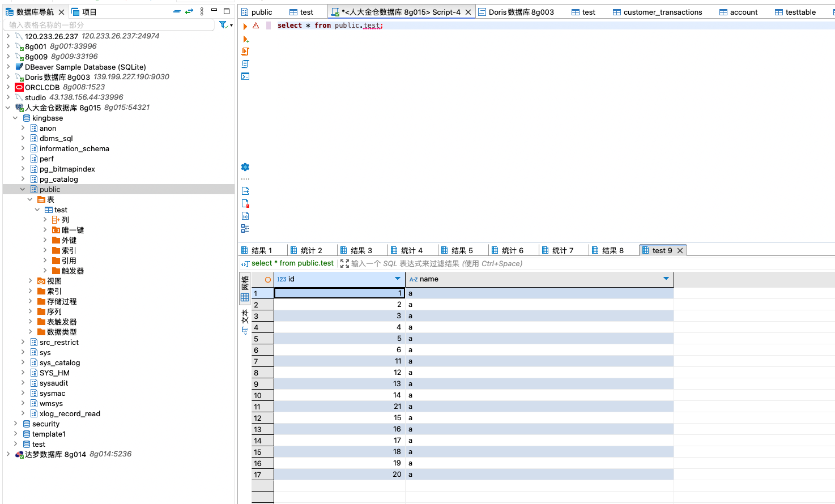Expand the 达梦数据库 8g014 connection
Screen dimensions: 835x504
pos(8,454)
